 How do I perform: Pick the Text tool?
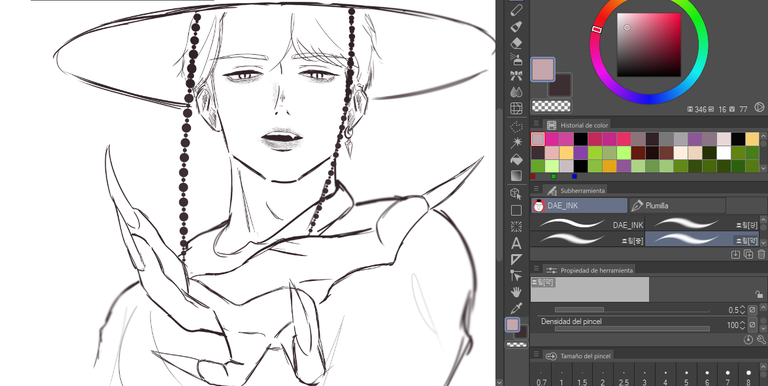[x=516, y=243]
